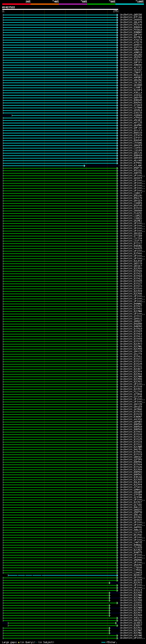Select the UniRef100_B9GPA3 hit label
Image resolution: width=146 pixels, height=644 pixels.
131,103
